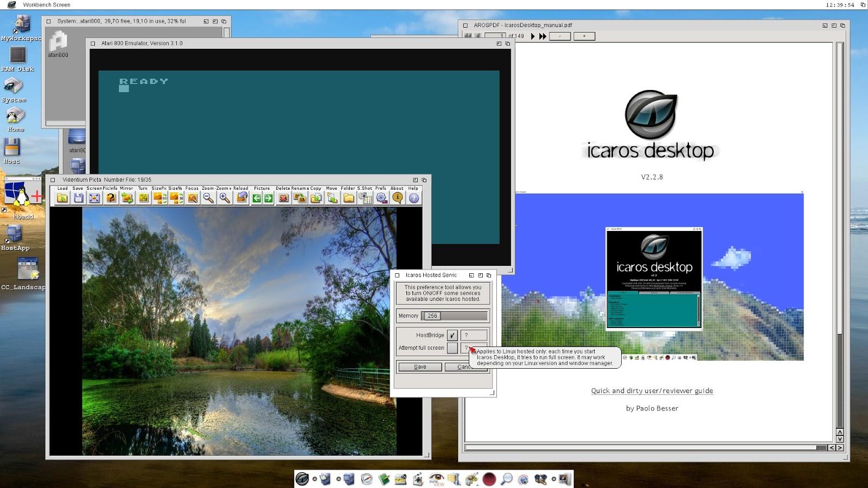Viewport: 868px width, 488px height.
Task: Click the Focus icon in Videntium Picta
Action: (192, 198)
